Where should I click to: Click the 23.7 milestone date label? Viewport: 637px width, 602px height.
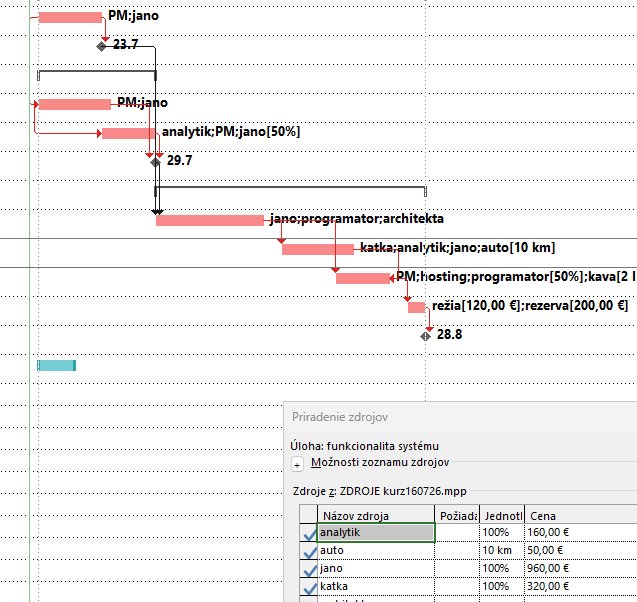tap(126, 44)
